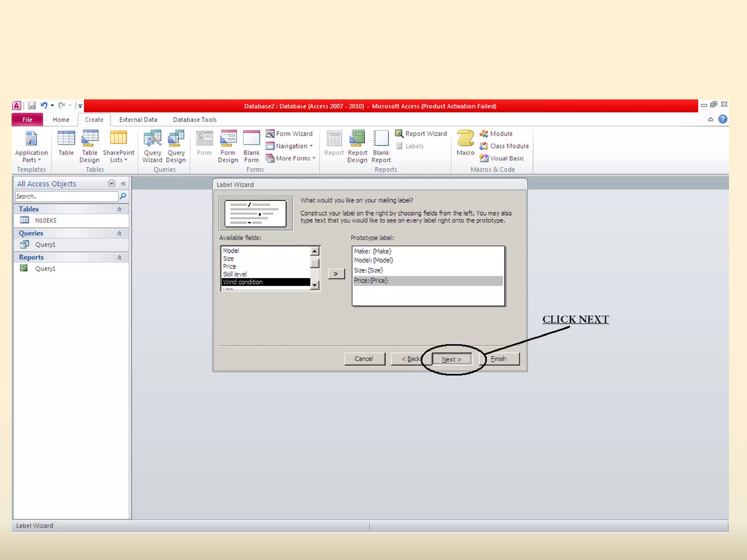
Task: Open the Database Tools tab
Action: click(x=194, y=120)
